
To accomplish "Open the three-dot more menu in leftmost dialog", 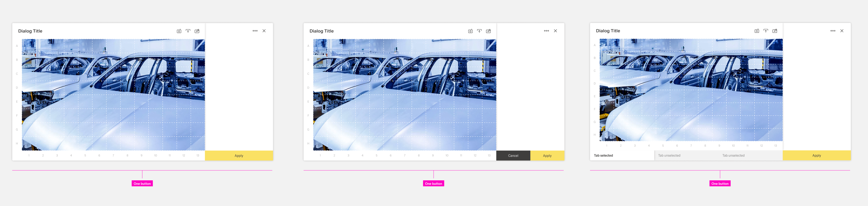I will (x=255, y=31).
